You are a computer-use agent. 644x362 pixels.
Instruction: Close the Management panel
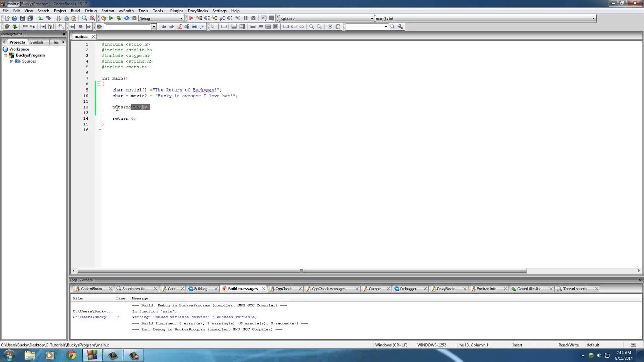click(x=64, y=34)
